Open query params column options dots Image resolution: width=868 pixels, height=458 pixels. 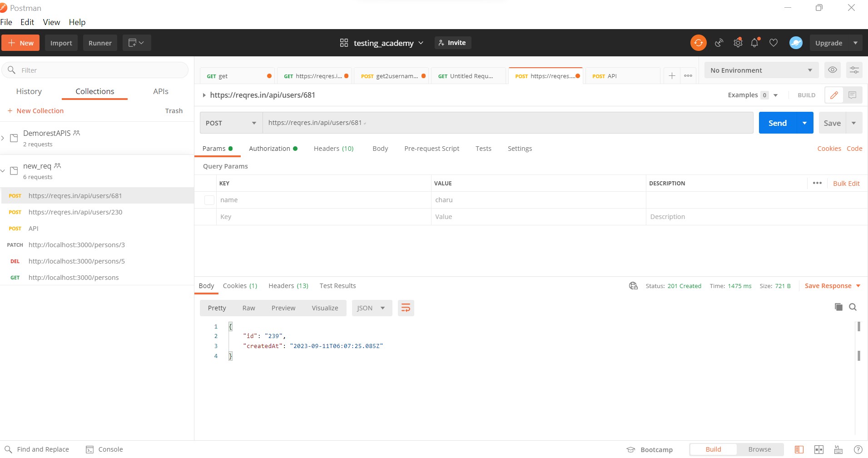pyautogui.click(x=817, y=183)
